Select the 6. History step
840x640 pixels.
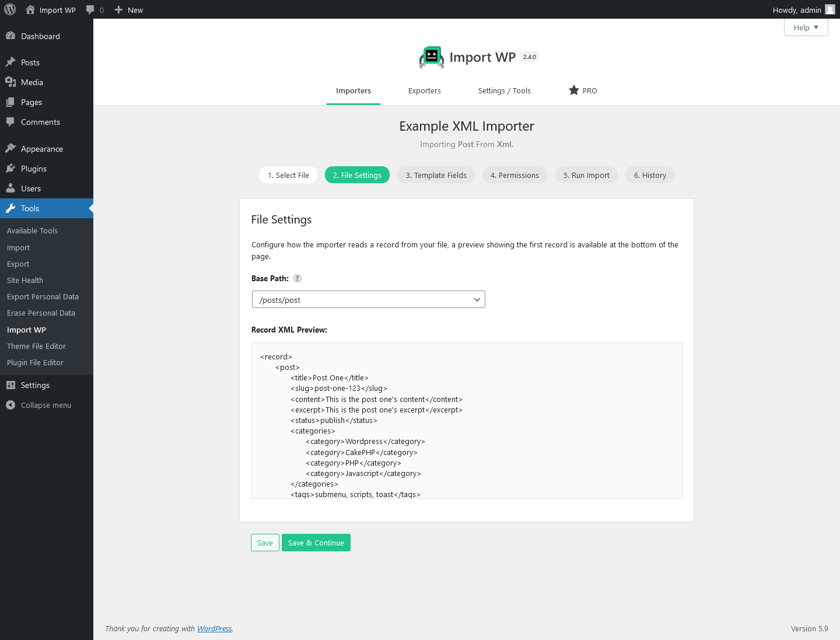pos(649,174)
